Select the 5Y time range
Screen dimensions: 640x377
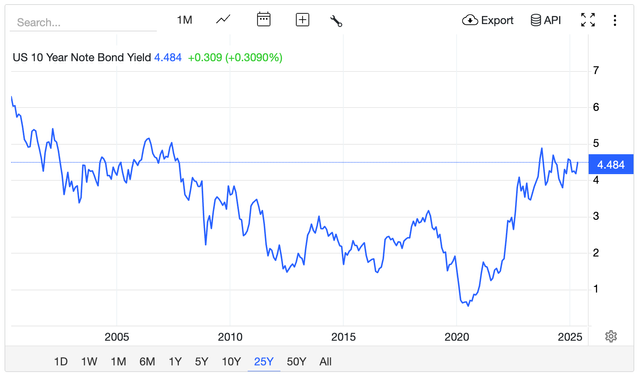pos(202,361)
